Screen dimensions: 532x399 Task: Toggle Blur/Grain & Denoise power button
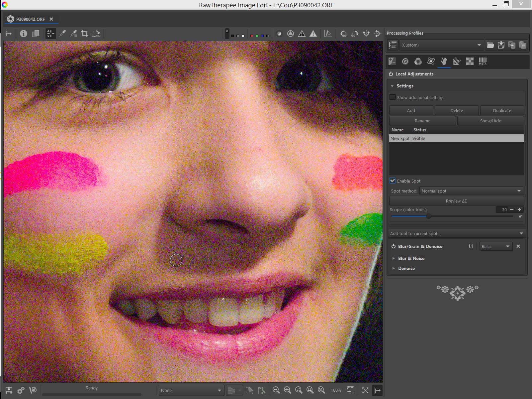393,246
